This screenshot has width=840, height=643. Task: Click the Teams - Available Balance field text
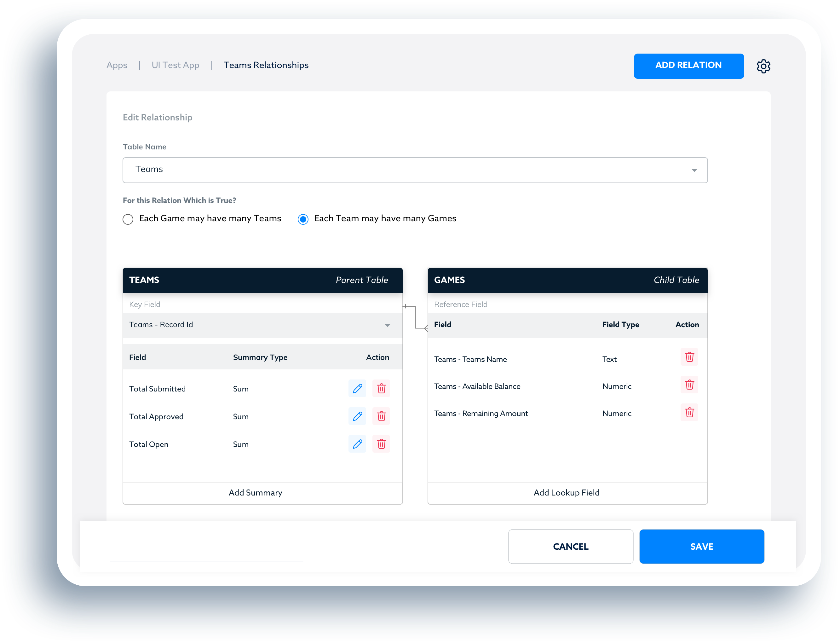477,386
